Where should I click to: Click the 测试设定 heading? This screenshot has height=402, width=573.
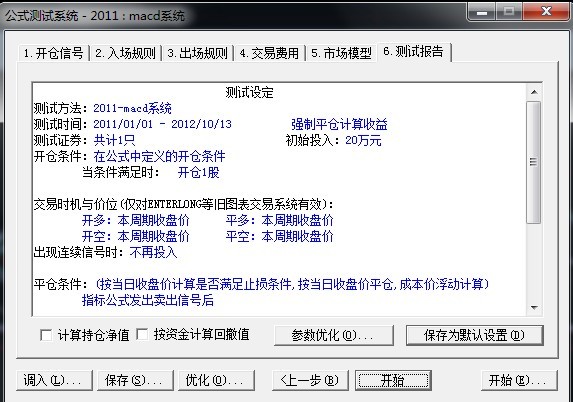(x=250, y=92)
